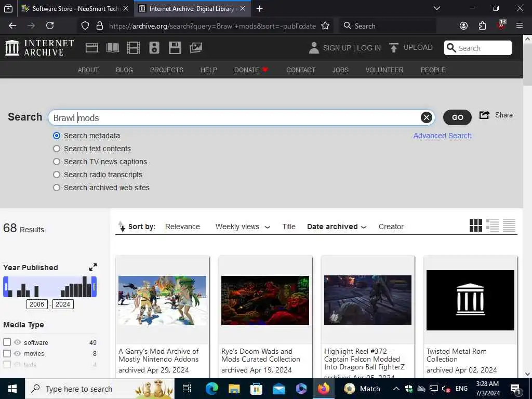Screen dimensions: 532x399
Task: Bookmark this page with the star
Action: click(x=325, y=26)
